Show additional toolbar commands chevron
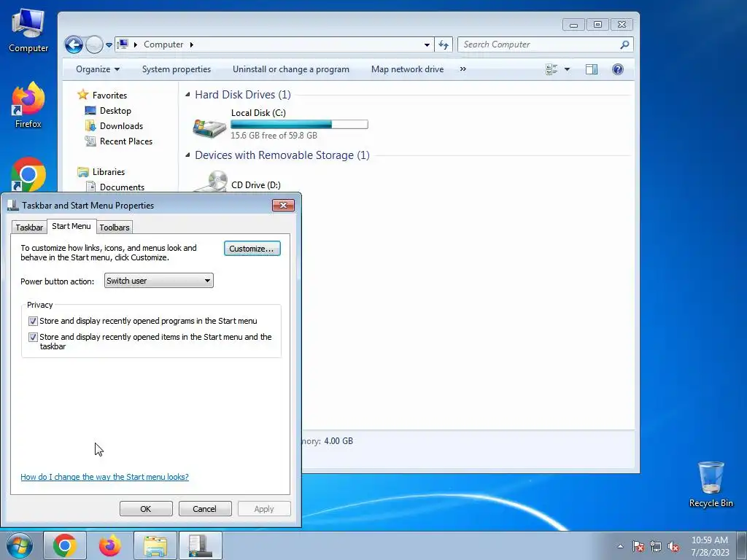The width and height of the screenshot is (747, 560). [x=462, y=69]
